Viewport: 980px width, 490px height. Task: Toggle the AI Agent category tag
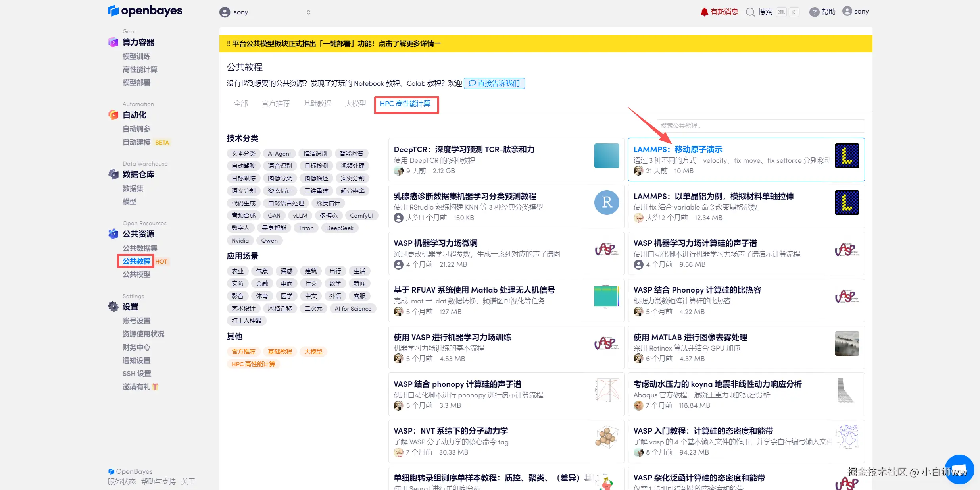coord(279,154)
